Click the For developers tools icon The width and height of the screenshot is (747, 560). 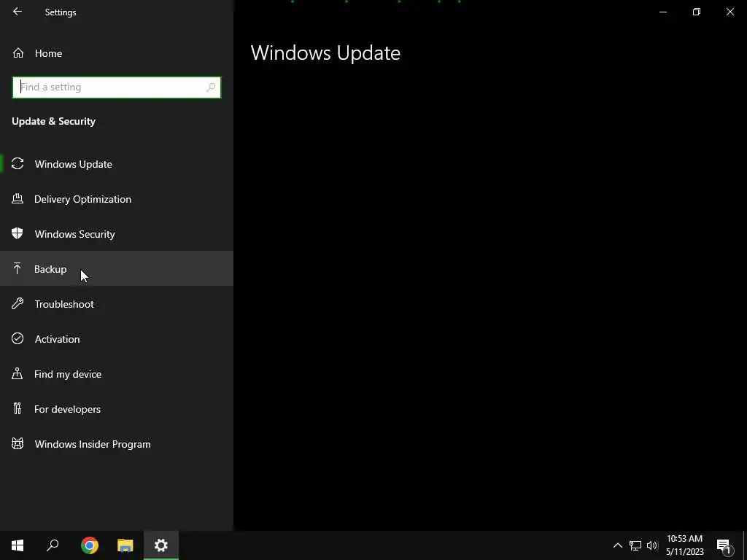[18, 408]
